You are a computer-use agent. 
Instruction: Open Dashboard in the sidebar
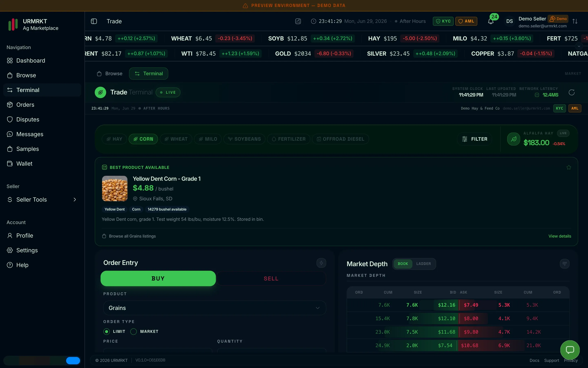(x=42, y=61)
